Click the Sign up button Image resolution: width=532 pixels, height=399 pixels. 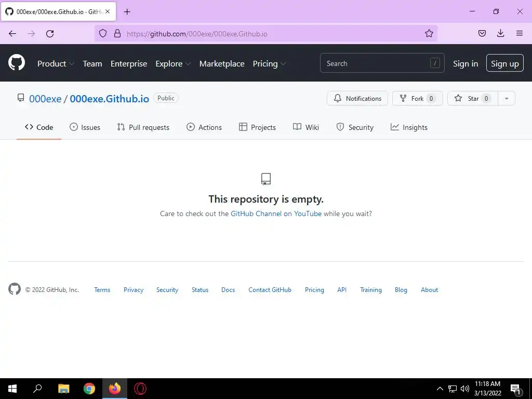coord(505,63)
